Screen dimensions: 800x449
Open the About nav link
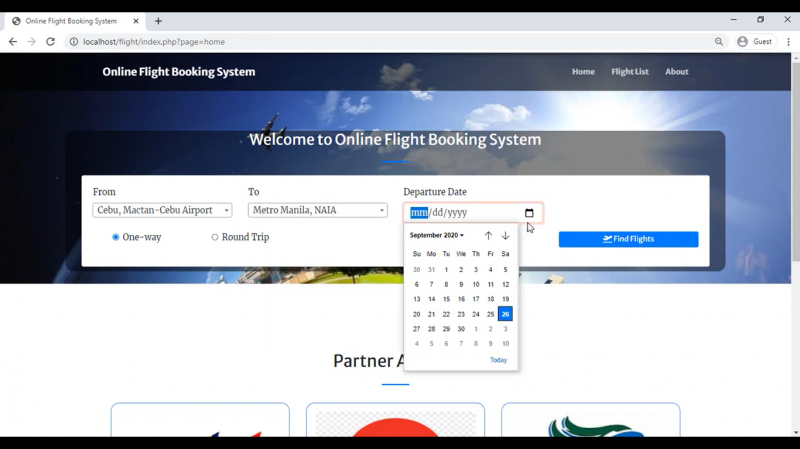tap(677, 71)
